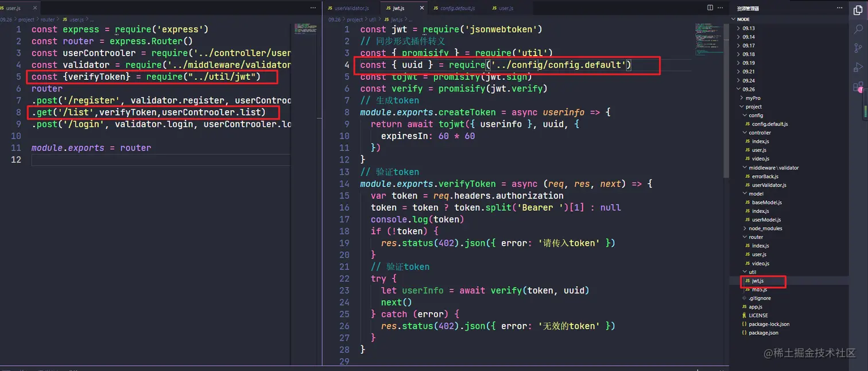The height and width of the screenshot is (371, 868).
Task: Collapse the NODE root folder
Action: click(x=743, y=19)
